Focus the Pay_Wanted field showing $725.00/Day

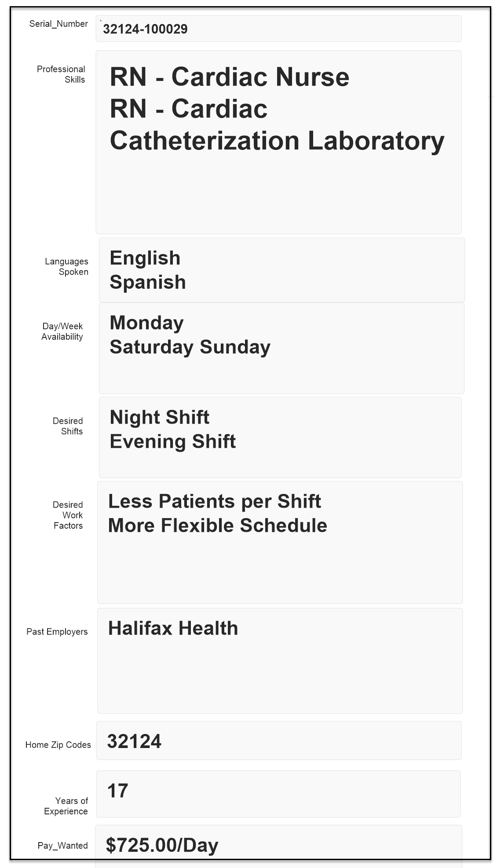278,845
